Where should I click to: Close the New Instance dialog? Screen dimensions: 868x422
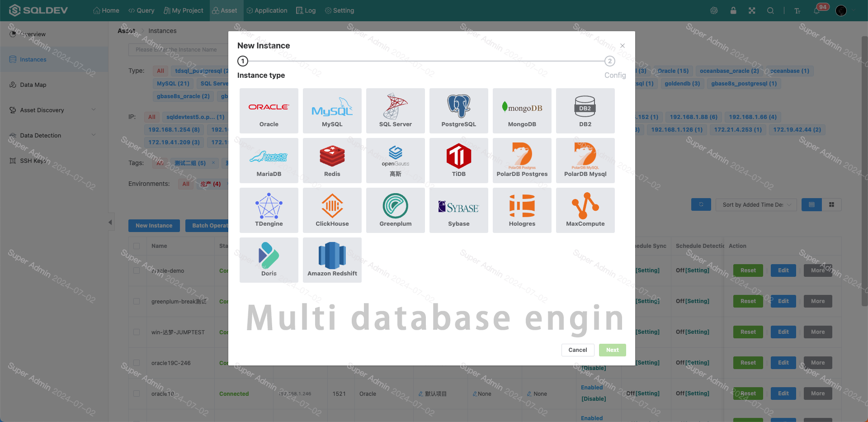point(623,46)
